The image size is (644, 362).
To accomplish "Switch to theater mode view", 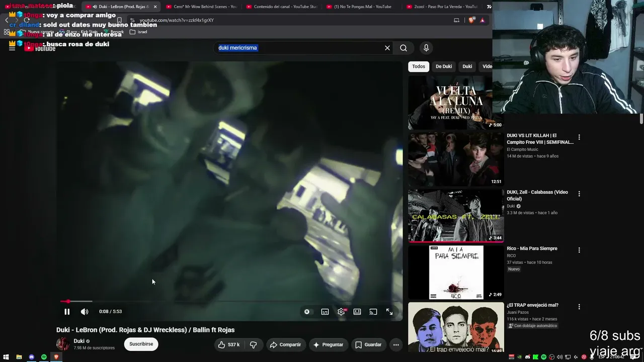I will click(x=357, y=312).
